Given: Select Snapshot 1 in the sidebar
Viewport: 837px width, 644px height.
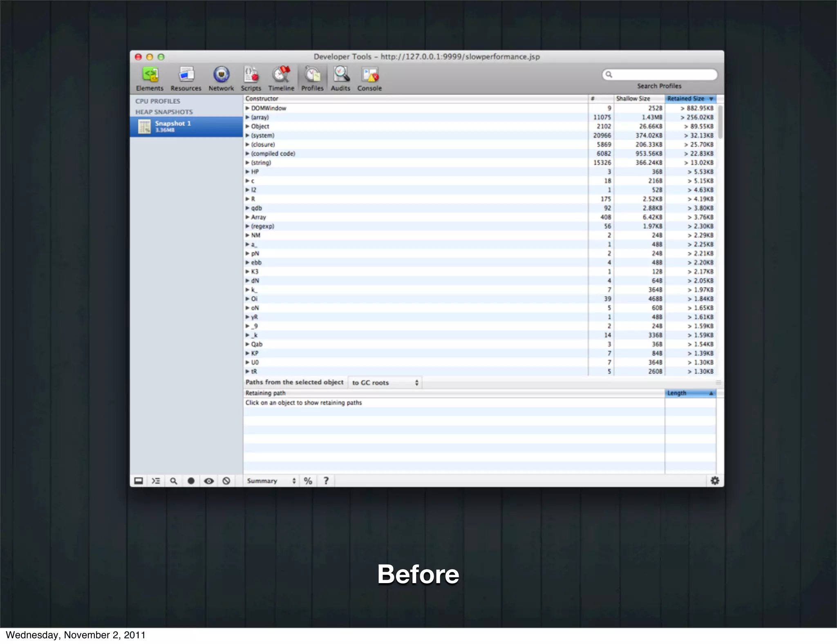Looking at the screenshot, I should pos(186,127).
